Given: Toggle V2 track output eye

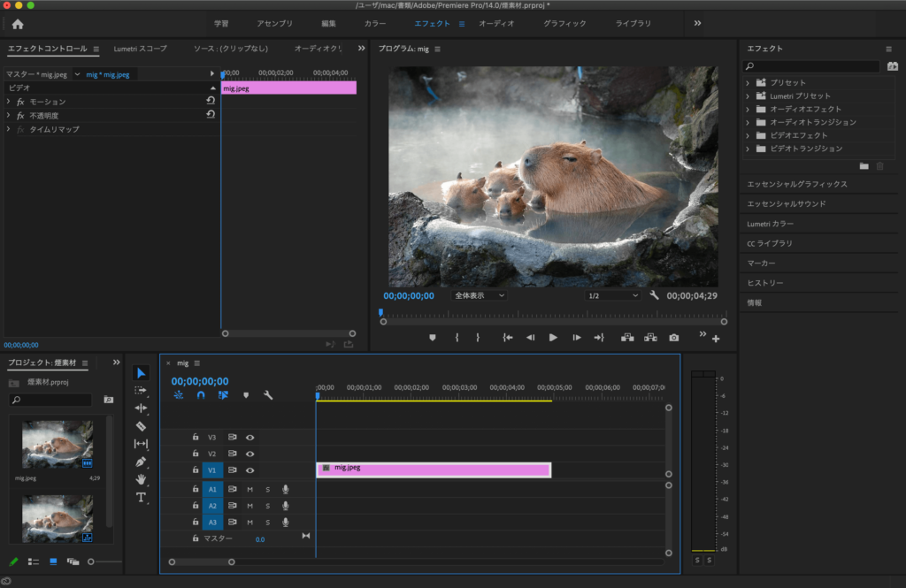Looking at the screenshot, I should click(250, 454).
